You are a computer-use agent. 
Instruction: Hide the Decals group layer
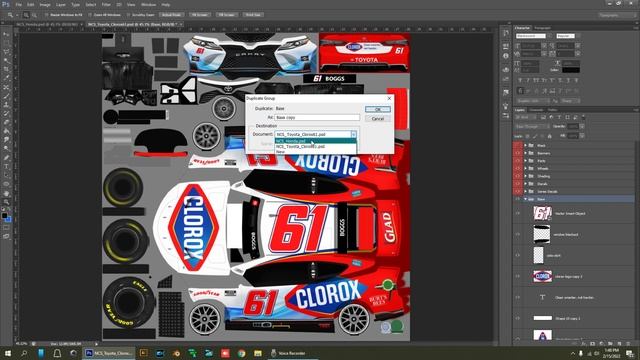pyautogui.click(x=518, y=184)
